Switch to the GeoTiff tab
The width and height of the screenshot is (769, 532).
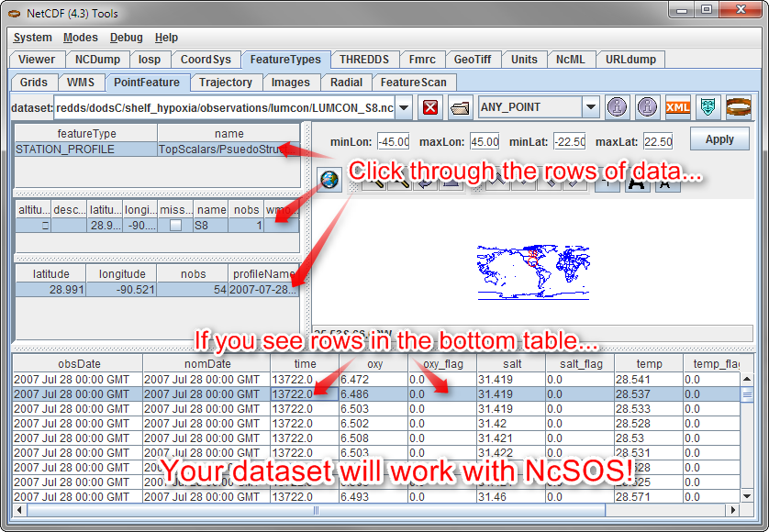coord(473,60)
